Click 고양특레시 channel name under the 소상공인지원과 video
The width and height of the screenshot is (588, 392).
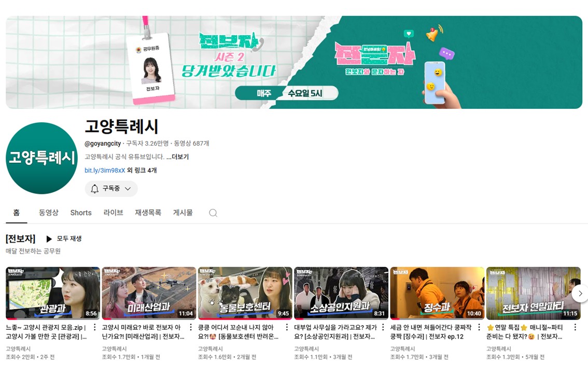coord(306,349)
